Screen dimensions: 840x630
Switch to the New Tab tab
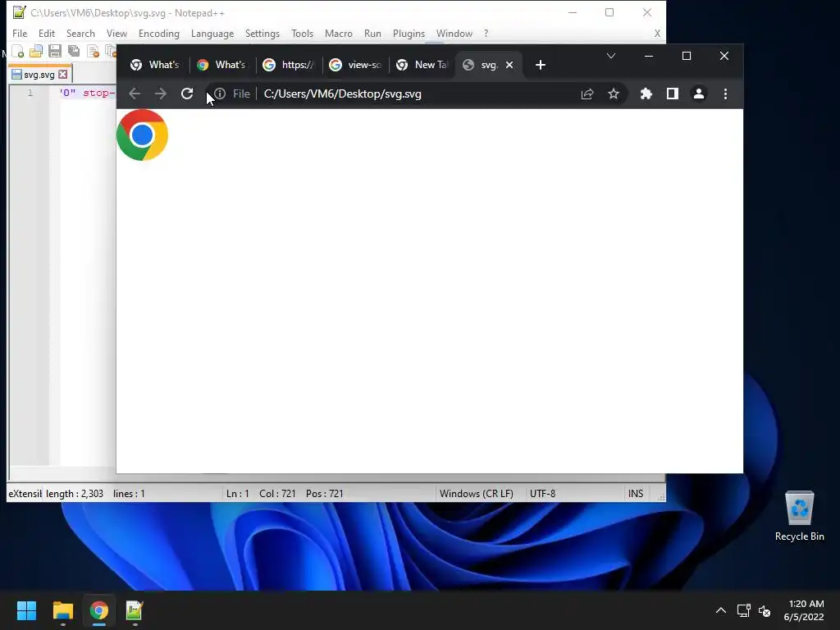[422, 65]
